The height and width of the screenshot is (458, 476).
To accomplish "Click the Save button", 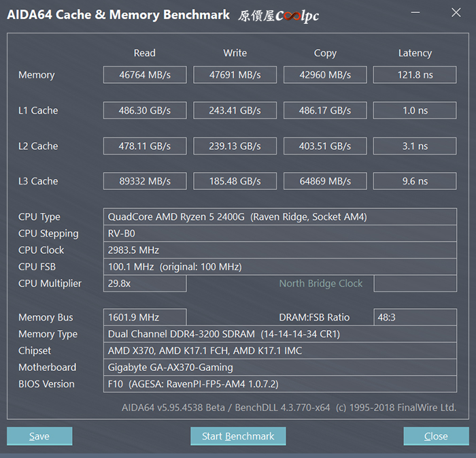I will [39, 436].
